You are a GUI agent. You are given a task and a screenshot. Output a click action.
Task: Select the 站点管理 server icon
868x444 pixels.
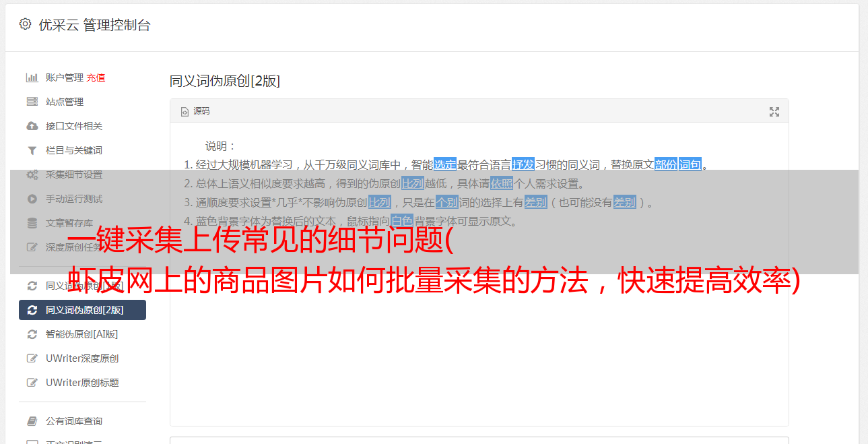click(32, 102)
